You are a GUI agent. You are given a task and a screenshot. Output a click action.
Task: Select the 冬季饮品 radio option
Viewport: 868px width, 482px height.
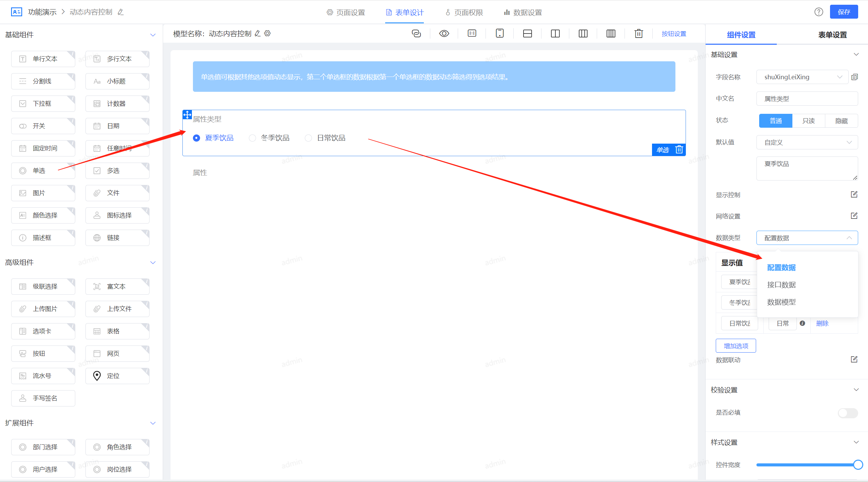coord(252,138)
